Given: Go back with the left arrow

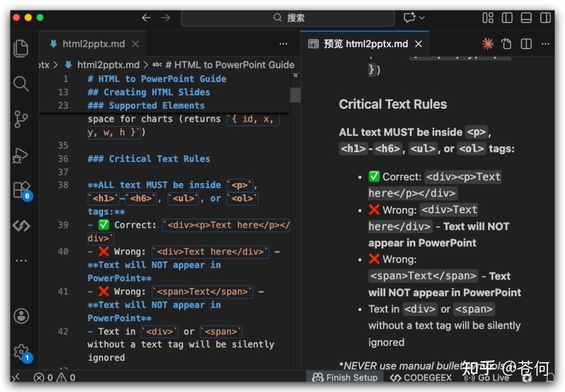Looking at the screenshot, I should [146, 18].
